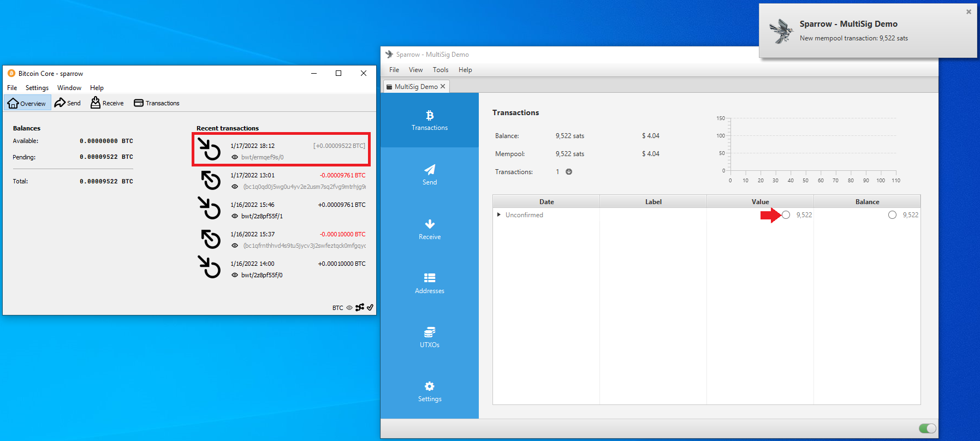Open Send section in Sparrow sidebar
Screen dimensions: 980x441
pos(430,175)
